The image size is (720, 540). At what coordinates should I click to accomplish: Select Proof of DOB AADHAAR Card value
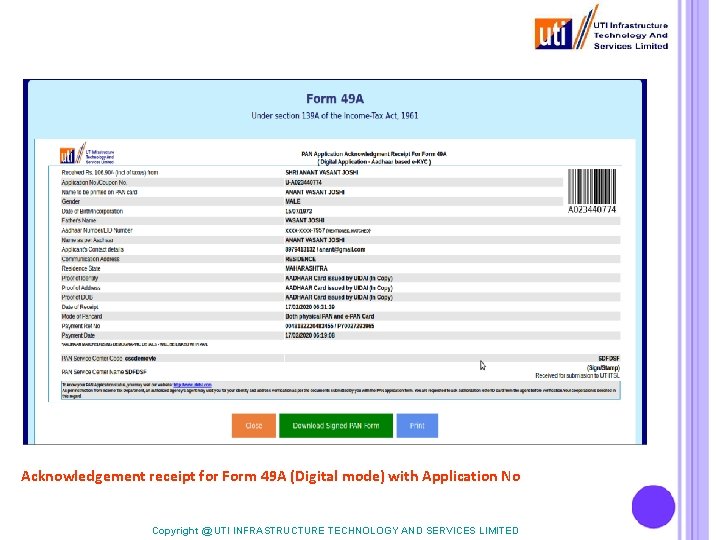click(x=339, y=298)
